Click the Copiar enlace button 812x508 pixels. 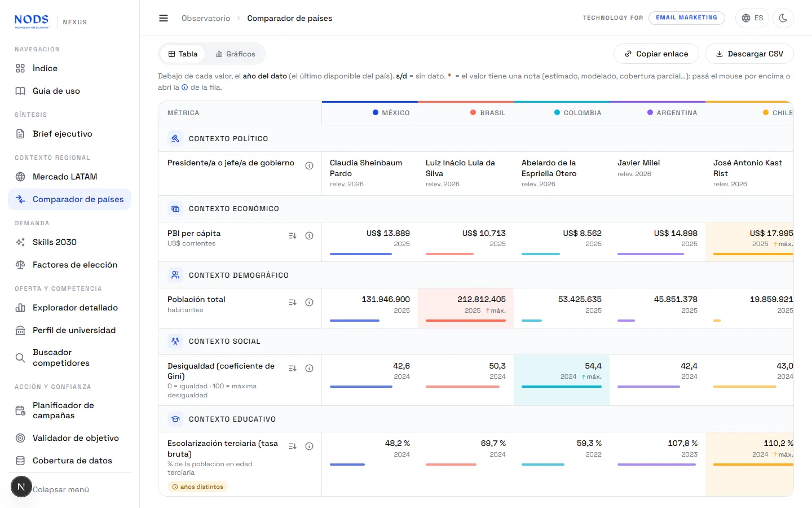point(656,54)
